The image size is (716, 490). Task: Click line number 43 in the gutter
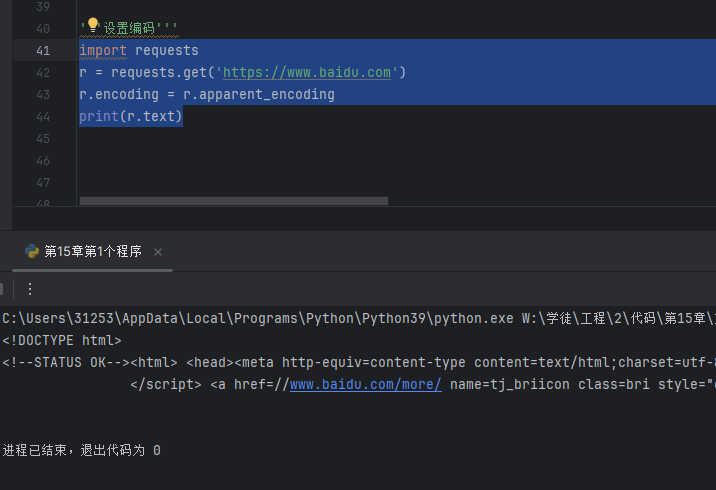click(x=43, y=95)
